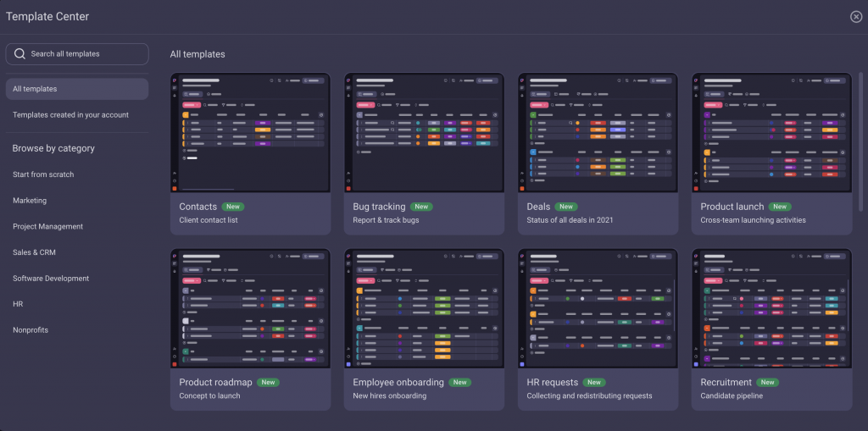Image resolution: width=868 pixels, height=431 pixels.
Task: Open the Bug tracking template preview
Action: tap(424, 133)
